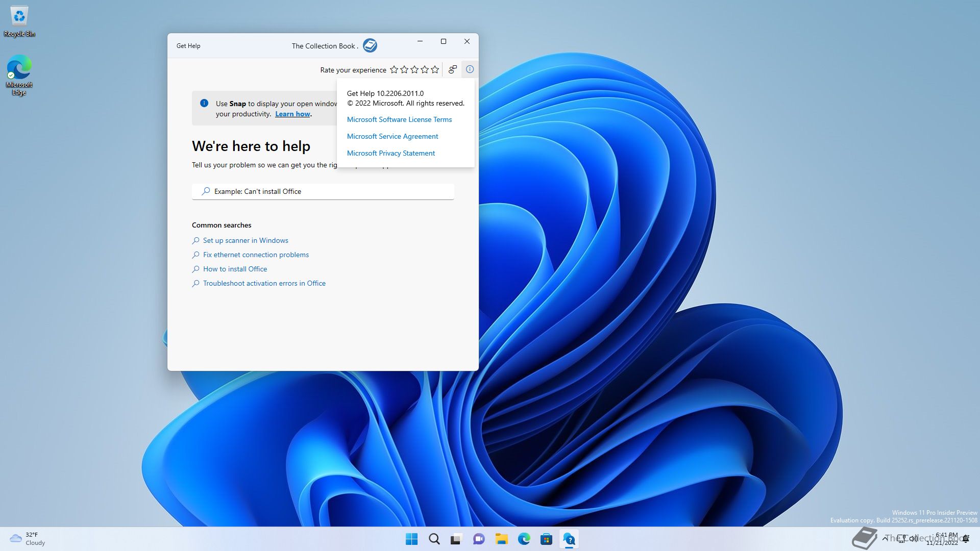Image resolution: width=980 pixels, height=551 pixels.
Task: Rate experience with the third star
Action: point(414,69)
